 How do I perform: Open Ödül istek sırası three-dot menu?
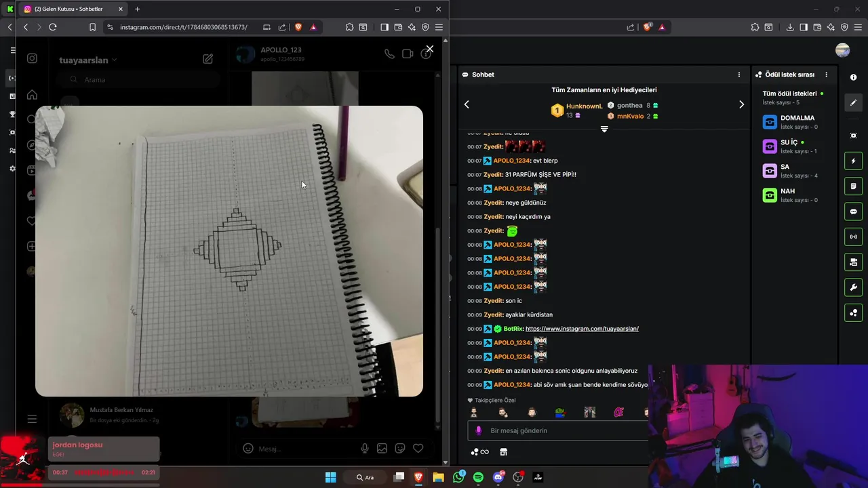(x=826, y=75)
